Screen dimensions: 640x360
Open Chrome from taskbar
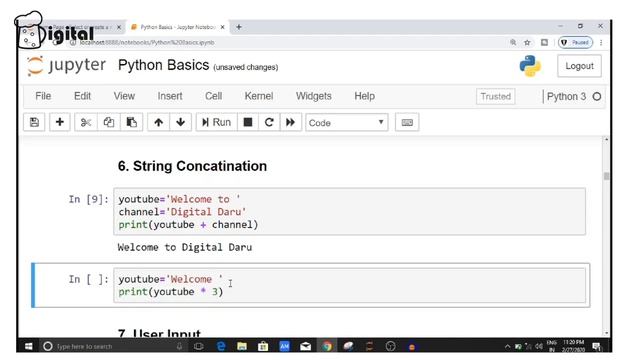[x=327, y=347]
